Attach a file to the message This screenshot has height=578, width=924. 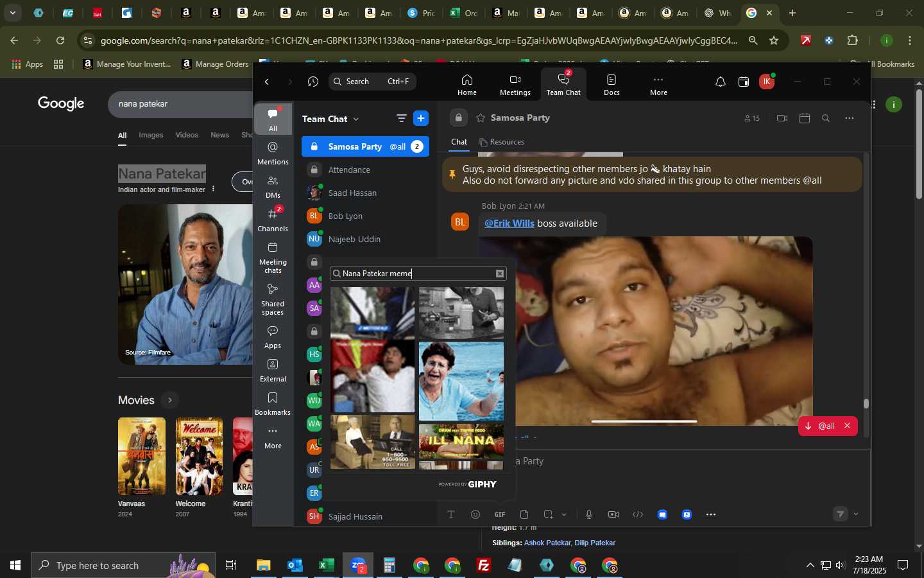point(524,514)
